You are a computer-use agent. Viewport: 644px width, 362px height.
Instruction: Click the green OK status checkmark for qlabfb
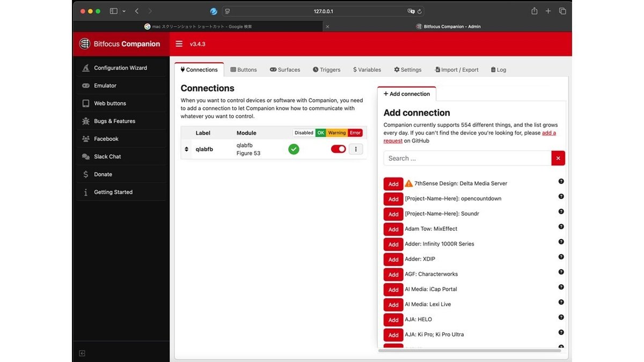(x=294, y=149)
